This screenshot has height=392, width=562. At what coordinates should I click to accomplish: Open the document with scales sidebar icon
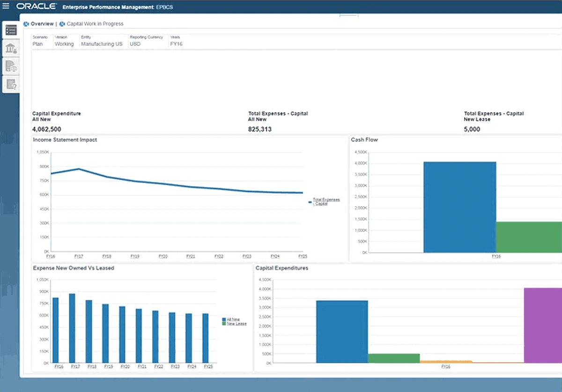[11, 66]
